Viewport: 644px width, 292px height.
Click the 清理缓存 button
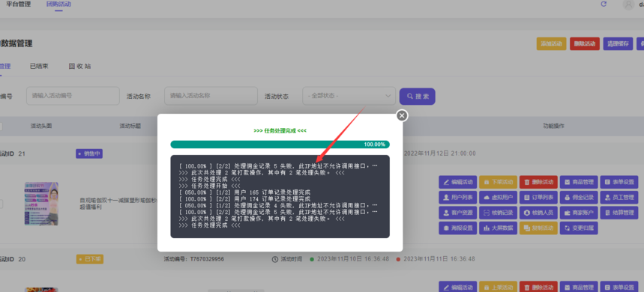(618, 43)
